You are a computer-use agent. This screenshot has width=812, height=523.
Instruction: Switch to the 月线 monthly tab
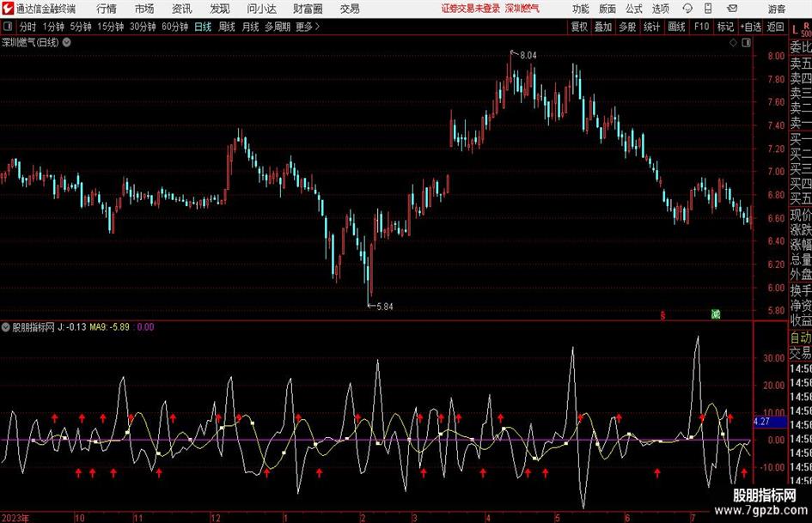251,27
